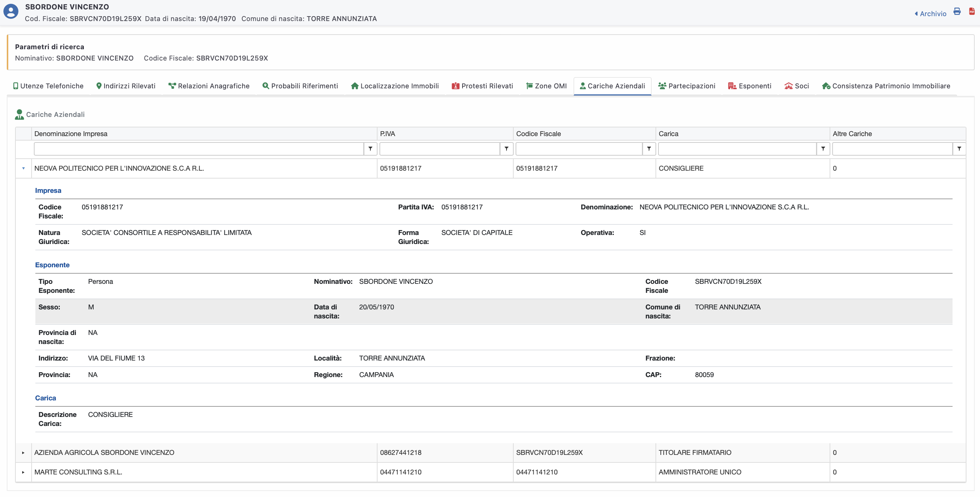Switch to the Zone OMI tab
Screen dimensions: 980x497
pos(546,86)
